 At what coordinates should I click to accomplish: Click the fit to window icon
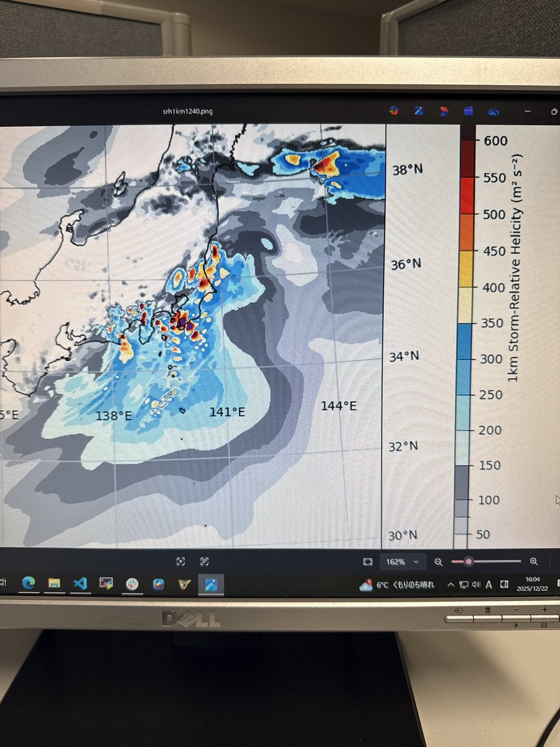point(368,561)
